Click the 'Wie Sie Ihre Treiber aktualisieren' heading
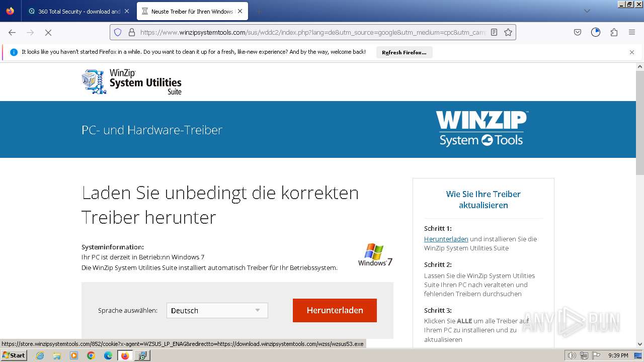This screenshot has height=362, width=644. point(483,200)
